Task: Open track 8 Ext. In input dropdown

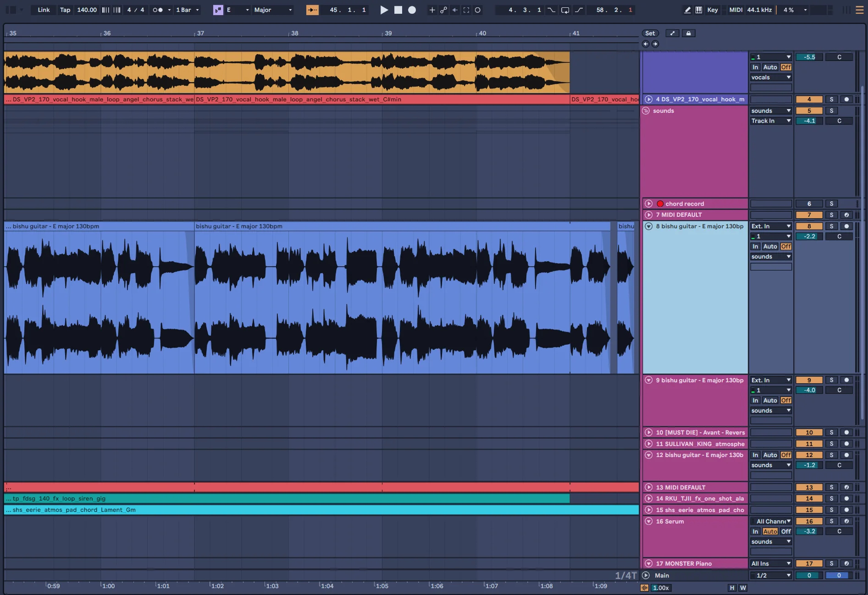Action: tap(771, 226)
